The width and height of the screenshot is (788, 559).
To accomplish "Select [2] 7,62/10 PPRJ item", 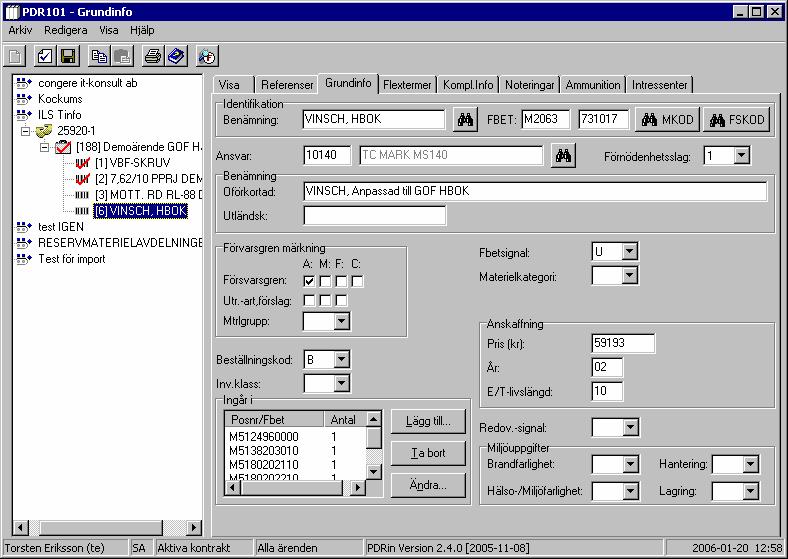I will click(x=148, y=179).
